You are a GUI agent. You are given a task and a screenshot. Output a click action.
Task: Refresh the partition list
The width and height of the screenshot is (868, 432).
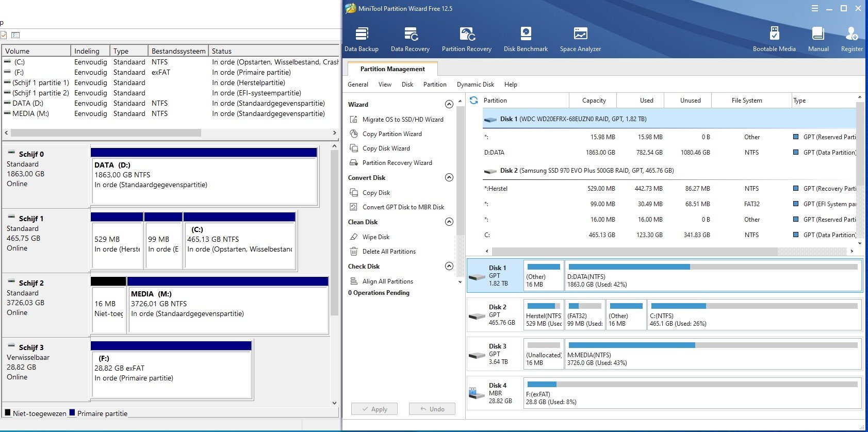[x=474, y=101]
